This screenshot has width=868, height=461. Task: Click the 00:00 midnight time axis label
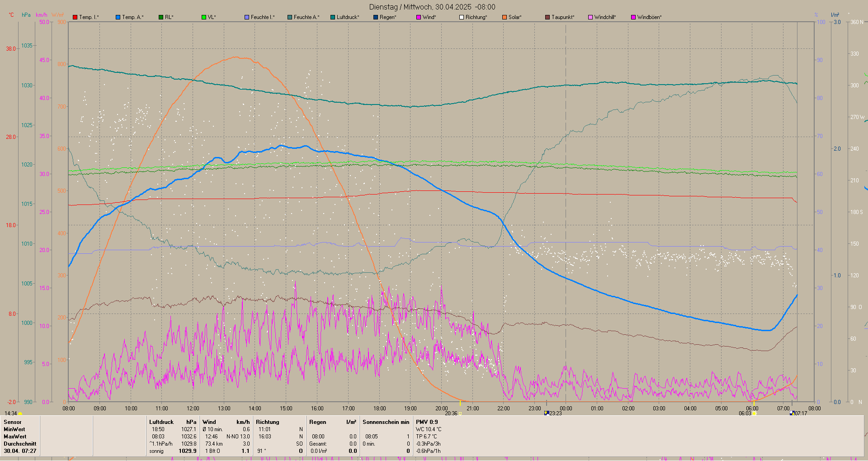pyautogui.click(x=566, y=409)
